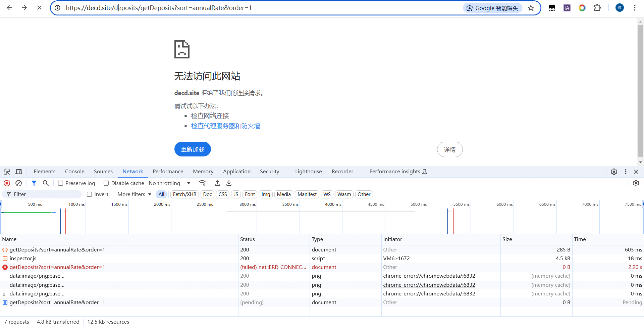Screen dimensions: 644x327
Task: Go forward to next page
Action: pos(24,8)
